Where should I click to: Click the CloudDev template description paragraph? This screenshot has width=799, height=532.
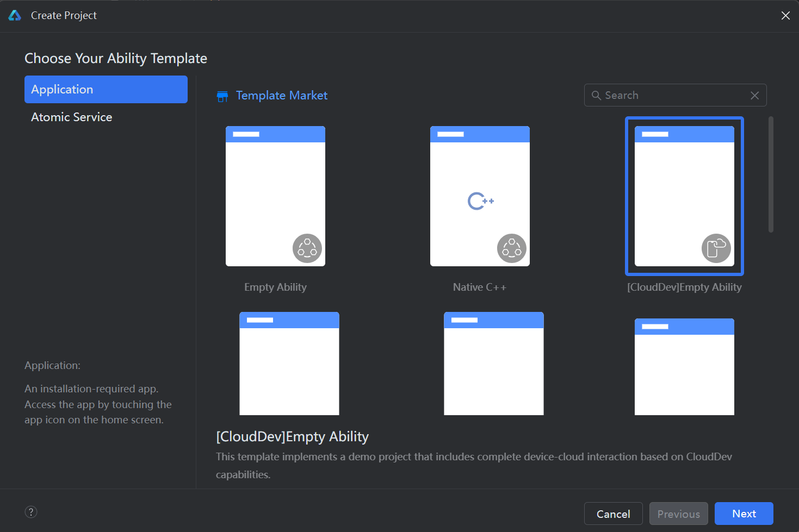474,466
